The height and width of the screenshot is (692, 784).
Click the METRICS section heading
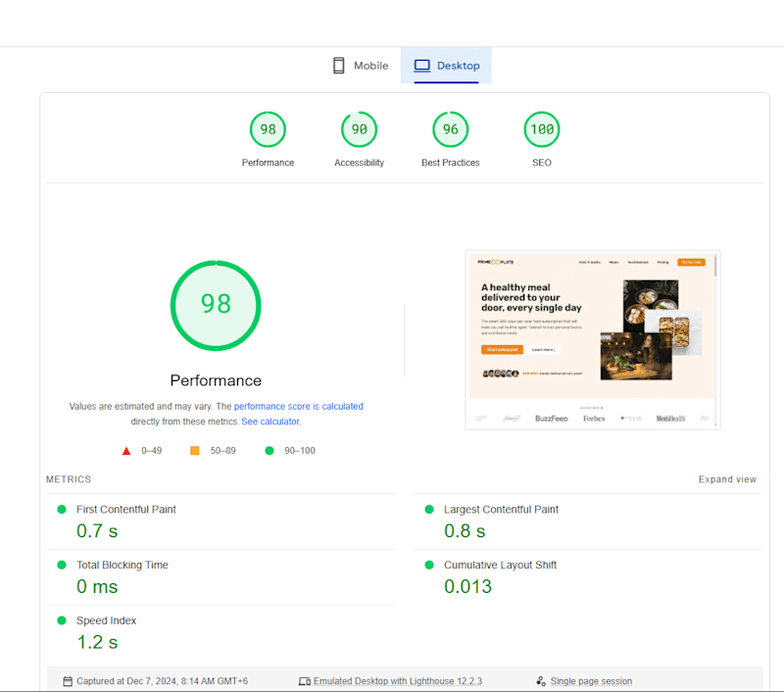(69, 479)
